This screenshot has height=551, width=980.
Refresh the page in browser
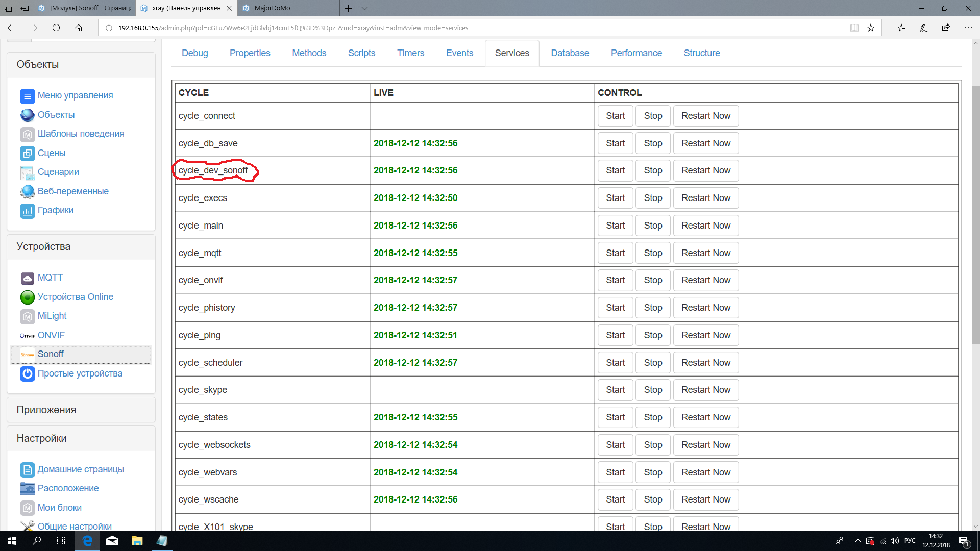pos(56,28)
